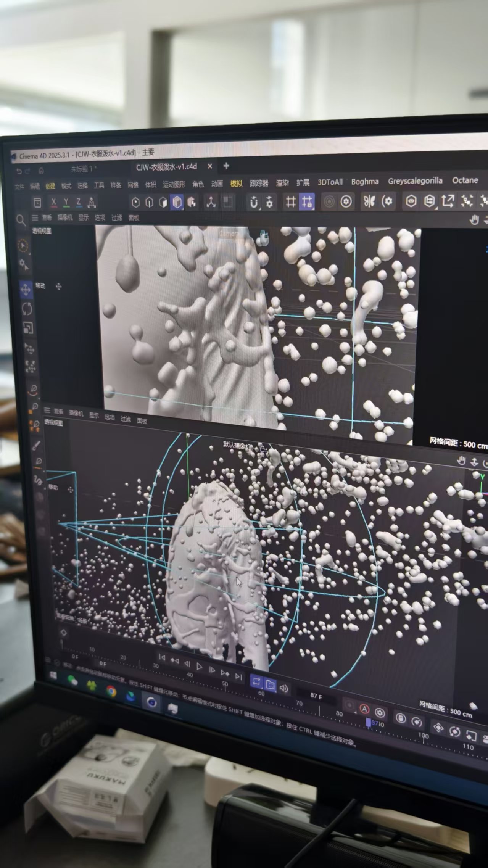The height and width of the screenshot is (868, 488).
Task: Enable autokeying red A button
Action: (x=364, y=709)
